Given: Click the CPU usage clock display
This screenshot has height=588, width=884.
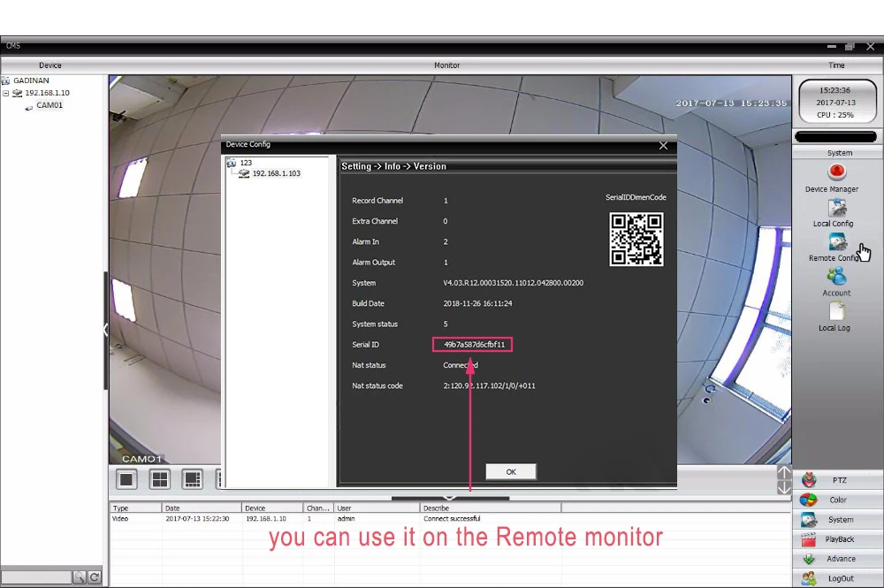Looking at the screenshot, I should point(837,102).
